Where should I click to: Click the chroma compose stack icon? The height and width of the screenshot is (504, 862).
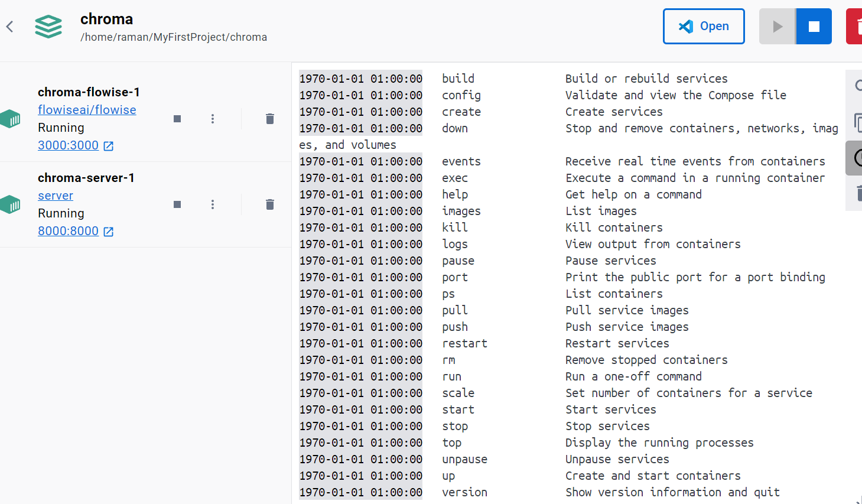tap(48, 26)
